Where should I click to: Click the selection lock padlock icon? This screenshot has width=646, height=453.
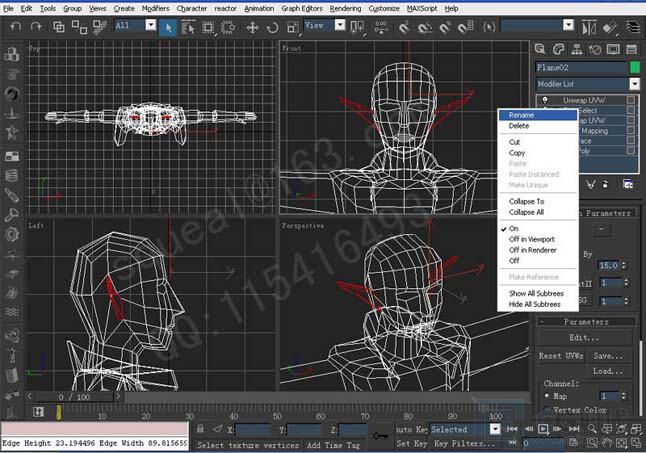pyautogui.click(x=200, y=429)
